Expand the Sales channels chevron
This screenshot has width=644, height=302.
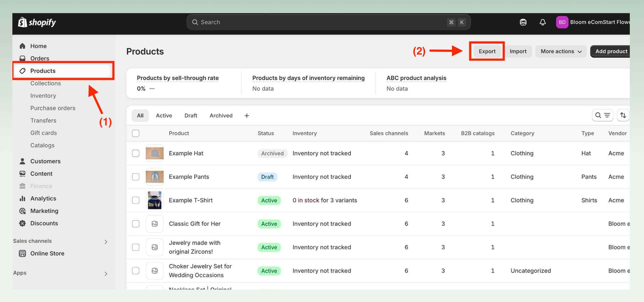point(106,242)
